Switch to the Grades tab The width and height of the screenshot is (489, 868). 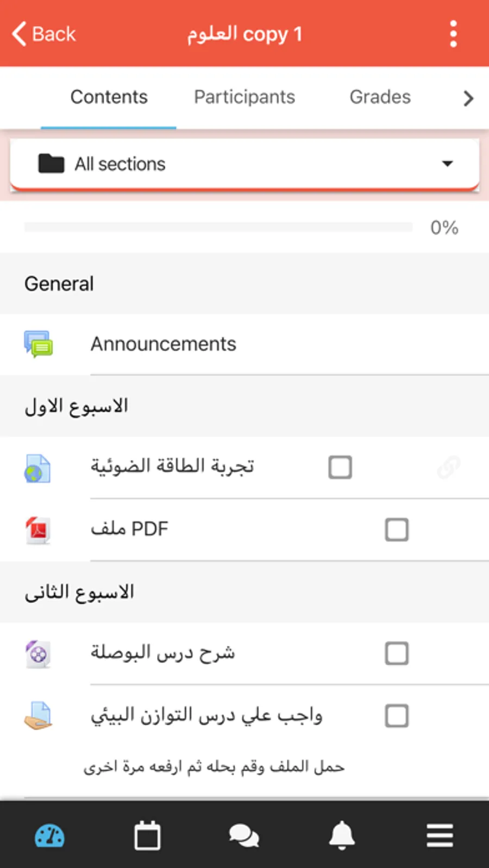[380, 97]
